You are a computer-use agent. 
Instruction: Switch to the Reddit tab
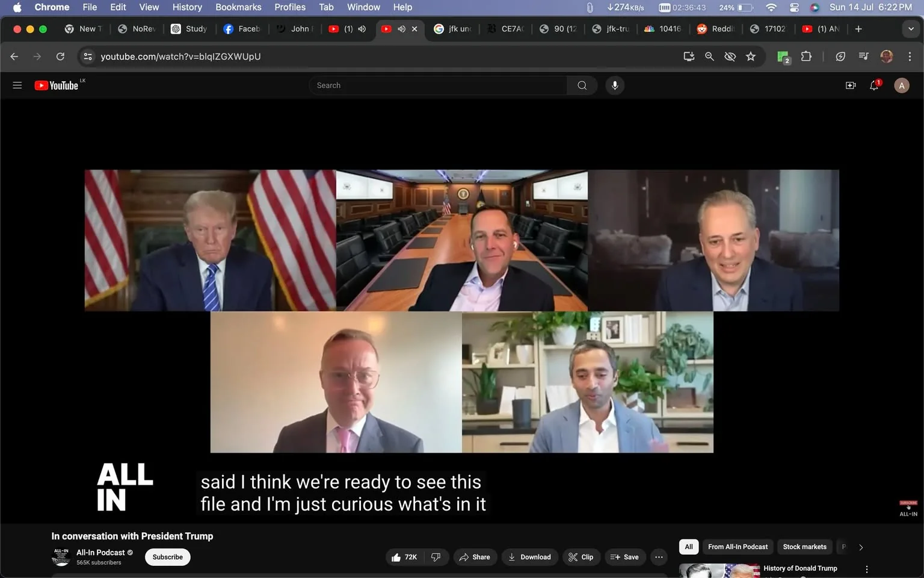715,29
